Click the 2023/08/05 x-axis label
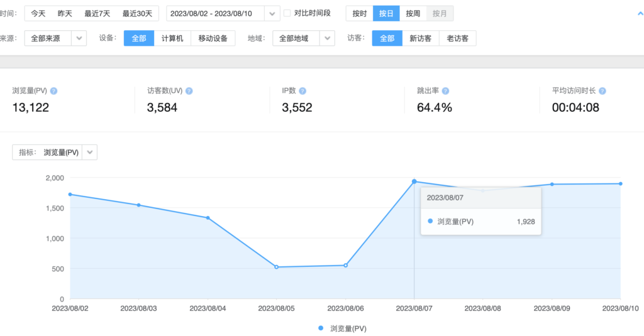Viewport: 644px width, 336px height. tap(277, 308)
